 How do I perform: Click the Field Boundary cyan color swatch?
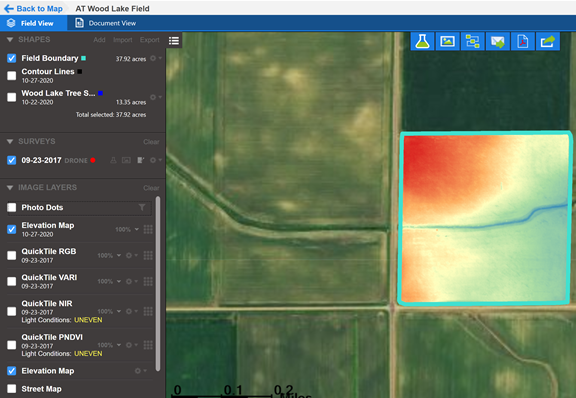(x=83, y=58)
